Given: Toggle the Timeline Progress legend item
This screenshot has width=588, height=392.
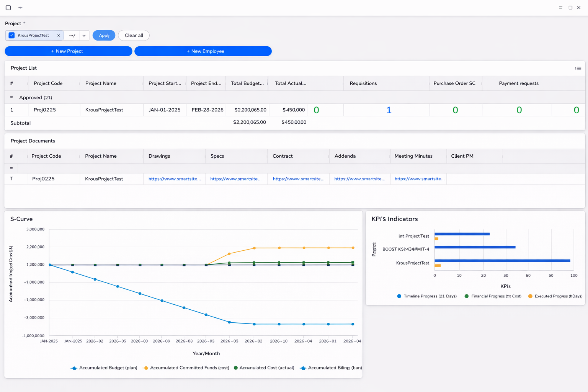Looking at the screenshot, I should pos(400,296).
